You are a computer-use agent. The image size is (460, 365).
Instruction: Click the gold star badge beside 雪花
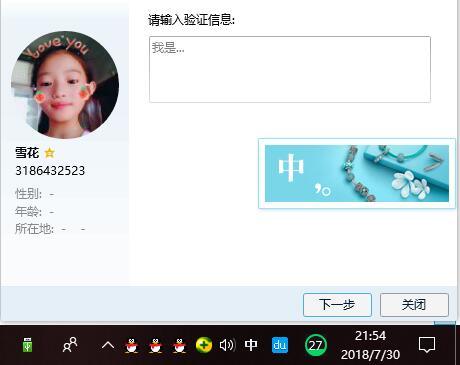pos(50,153)
